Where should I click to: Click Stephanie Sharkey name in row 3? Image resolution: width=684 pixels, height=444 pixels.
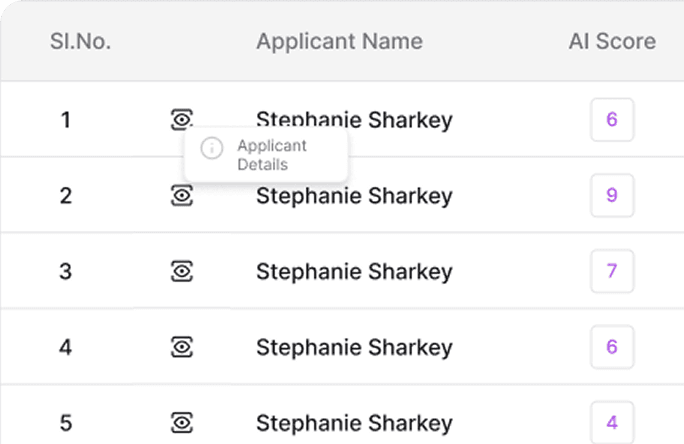354,271
